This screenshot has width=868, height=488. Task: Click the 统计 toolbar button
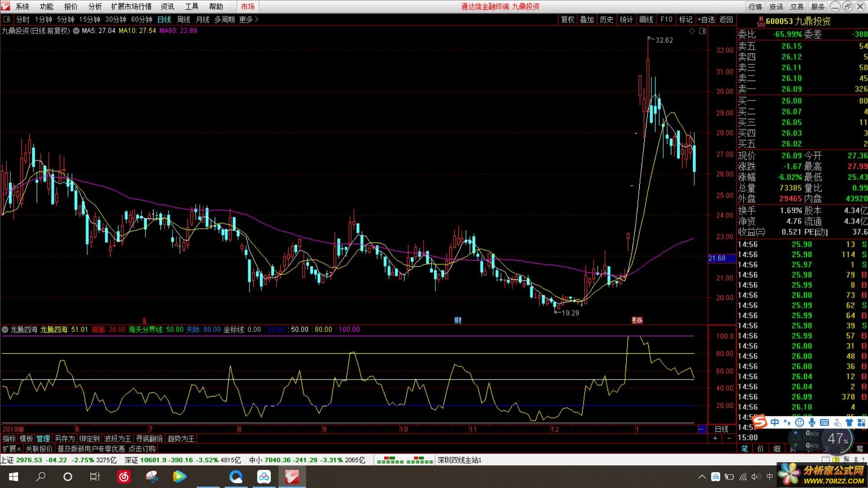pos(626,19)
